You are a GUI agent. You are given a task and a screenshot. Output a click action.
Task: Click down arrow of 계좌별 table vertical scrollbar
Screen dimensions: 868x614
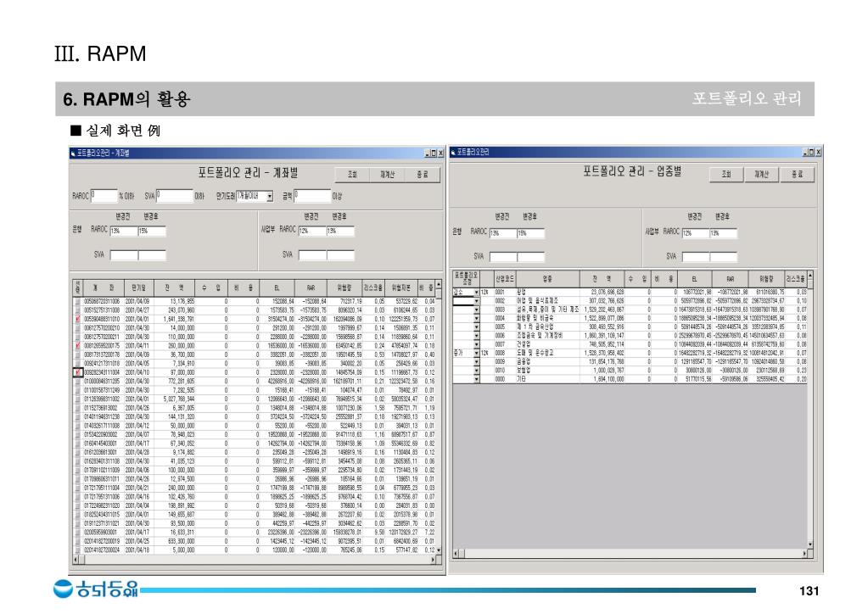[439, 550]
